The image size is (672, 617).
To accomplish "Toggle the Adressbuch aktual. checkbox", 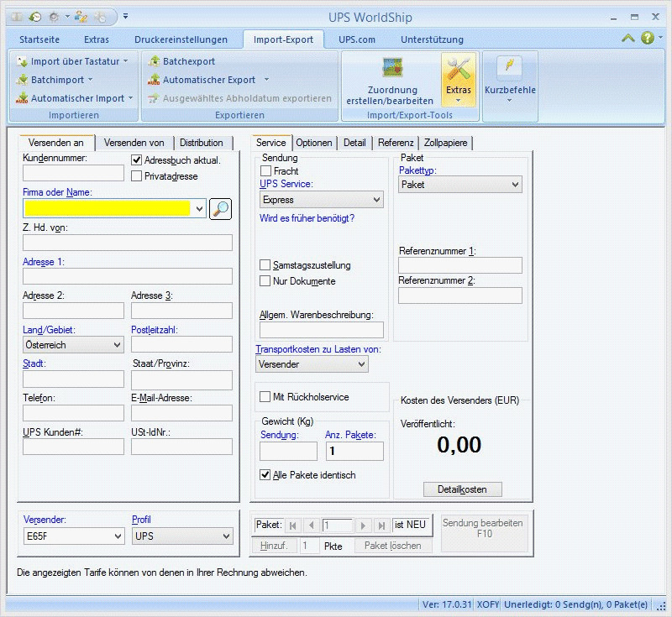I will 136,160.
